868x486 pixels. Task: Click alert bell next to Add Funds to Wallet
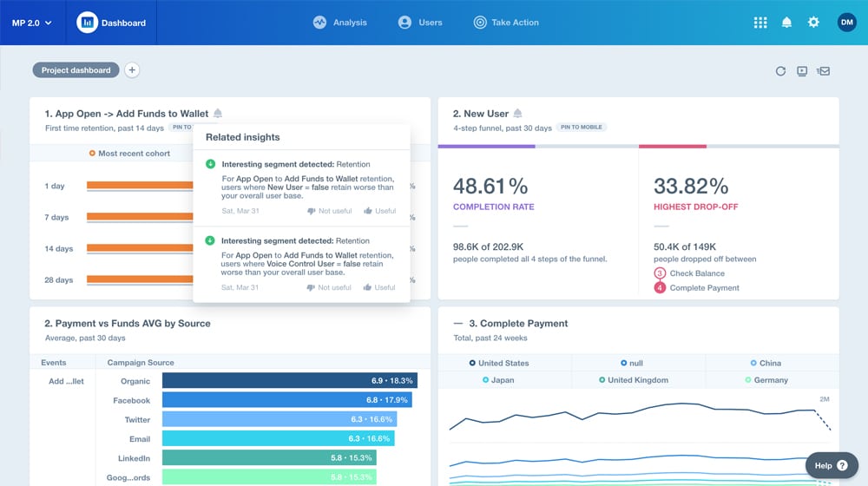pyautogui.click(x=218, y=114)
